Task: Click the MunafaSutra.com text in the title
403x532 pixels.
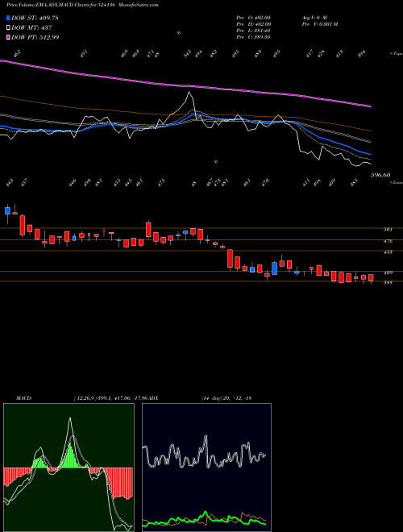Action: 139,6
